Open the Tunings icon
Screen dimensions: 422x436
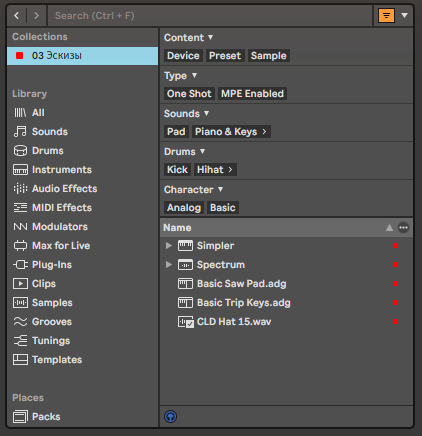coord(20,341)
